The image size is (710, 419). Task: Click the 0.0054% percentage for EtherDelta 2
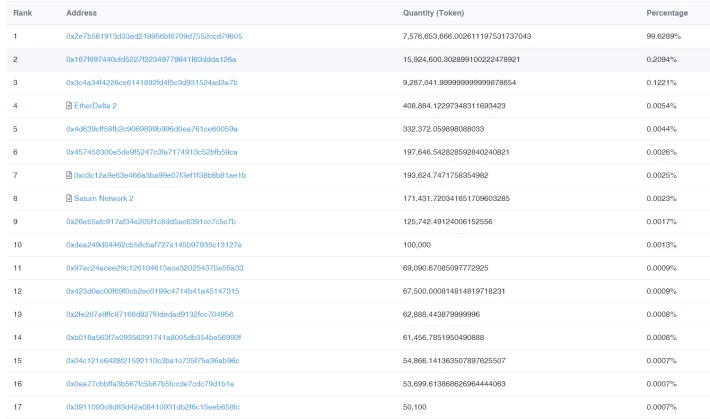coord(662,106)
